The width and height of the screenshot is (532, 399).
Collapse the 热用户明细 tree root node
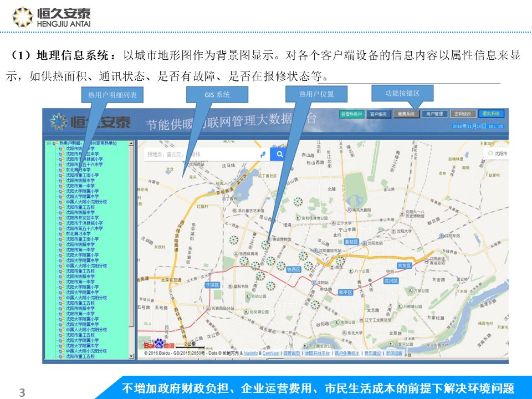(49, 144)
